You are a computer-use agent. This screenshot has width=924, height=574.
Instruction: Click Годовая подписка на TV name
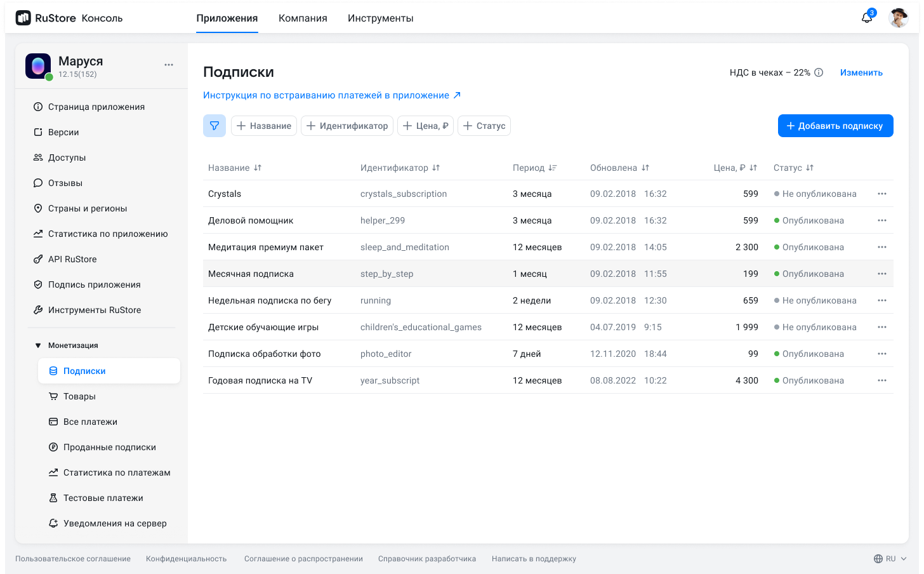click(x=260, y=380)
